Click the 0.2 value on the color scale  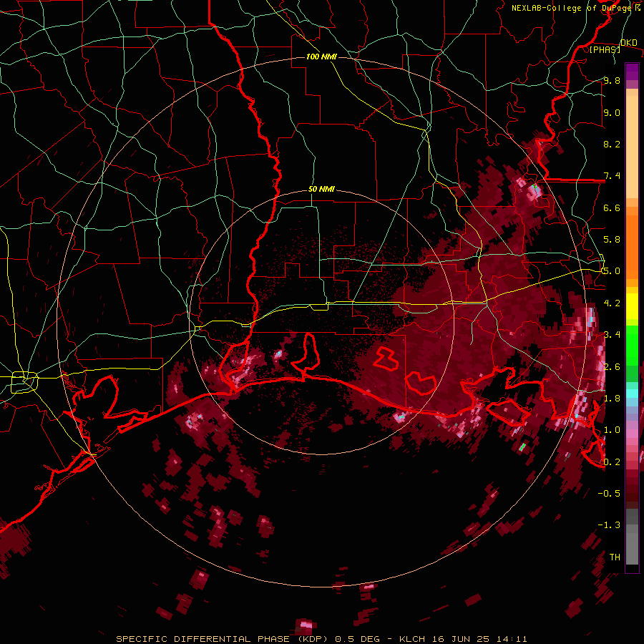[x=612, y=462]
